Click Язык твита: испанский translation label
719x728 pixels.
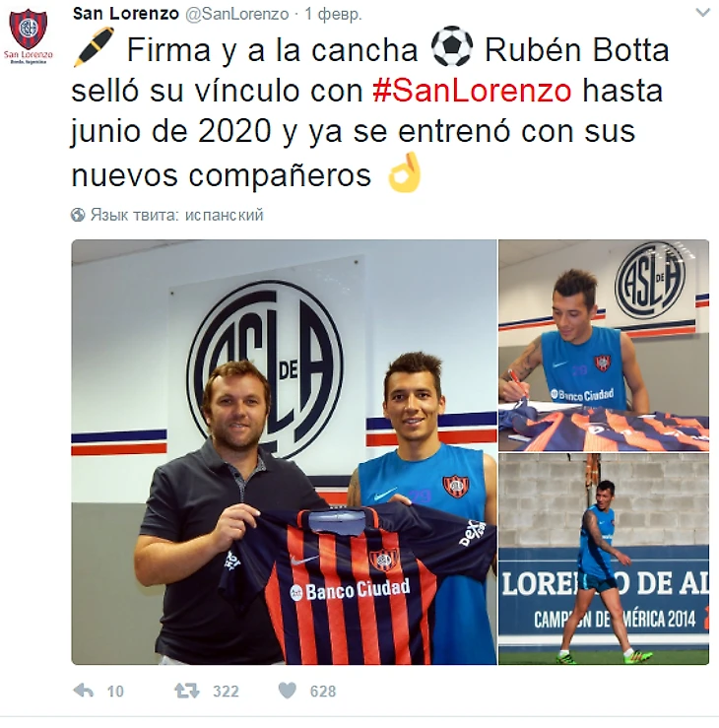click(x=177, y=215)
